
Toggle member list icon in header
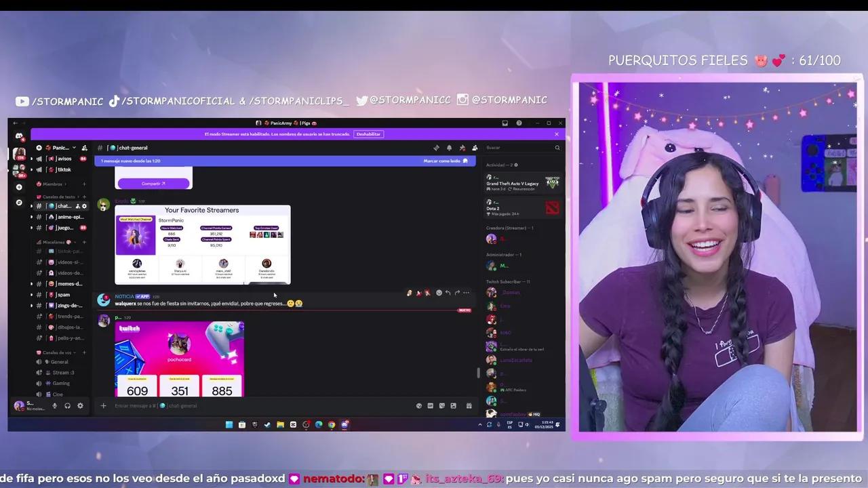click(x=475, y=148)
